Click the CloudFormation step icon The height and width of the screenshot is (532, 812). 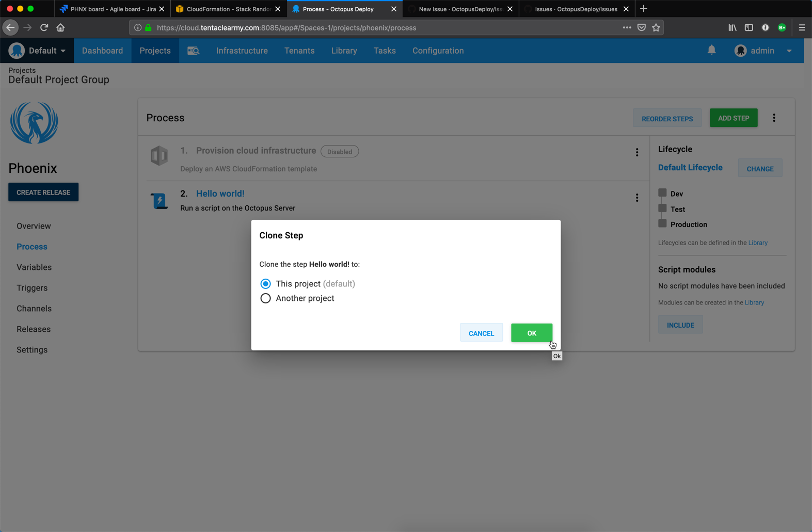pos(159,156)
